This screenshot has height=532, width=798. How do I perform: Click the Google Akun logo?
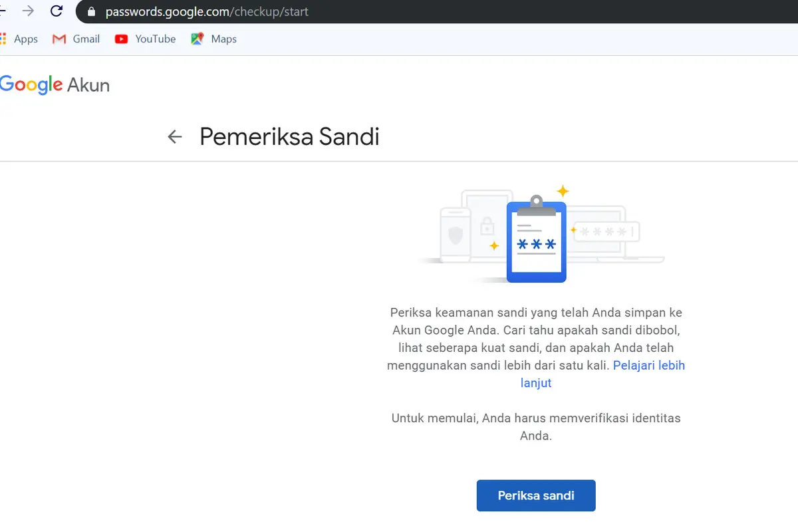click(55, 85)
